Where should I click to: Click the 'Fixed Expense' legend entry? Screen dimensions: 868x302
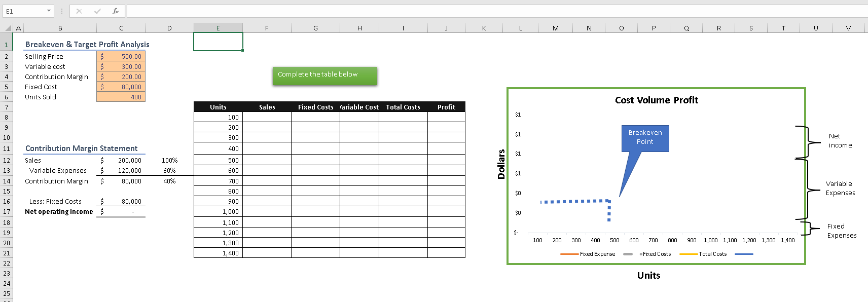click(588, 254)
